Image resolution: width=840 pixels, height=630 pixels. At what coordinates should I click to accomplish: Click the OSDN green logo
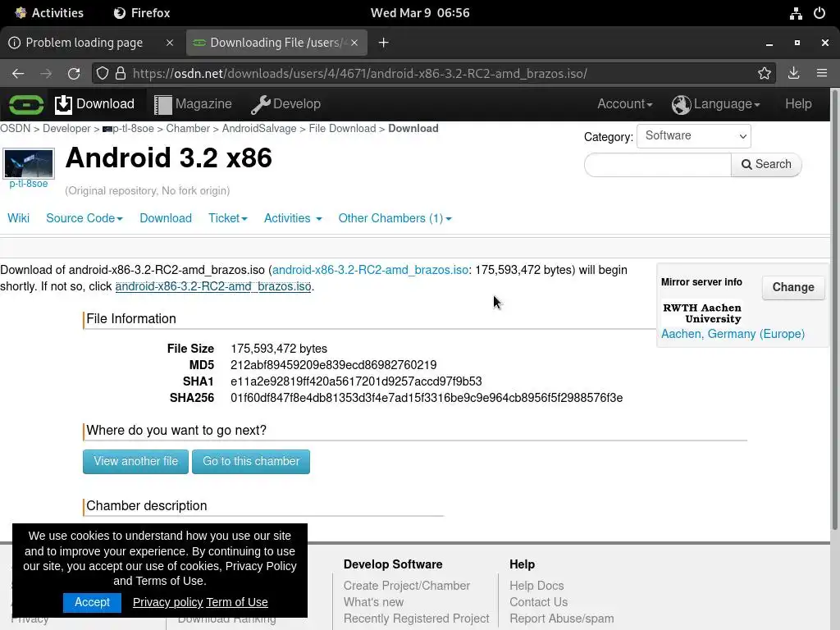click(26, 104)
